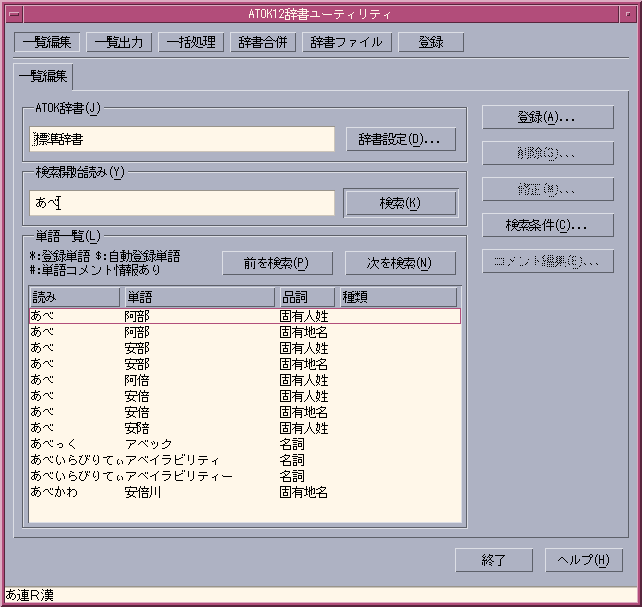Select the 安倍 固有地名 row

(x=245, y=412)
